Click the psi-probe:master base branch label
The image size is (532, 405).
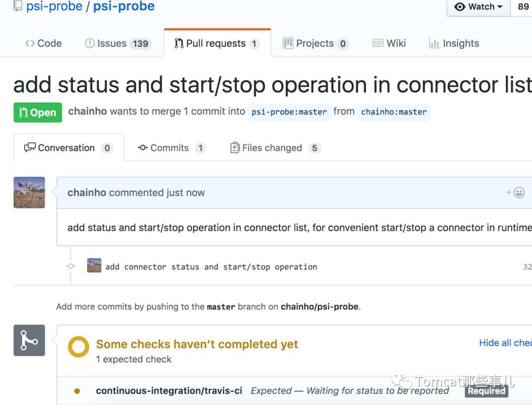point(289,112)
